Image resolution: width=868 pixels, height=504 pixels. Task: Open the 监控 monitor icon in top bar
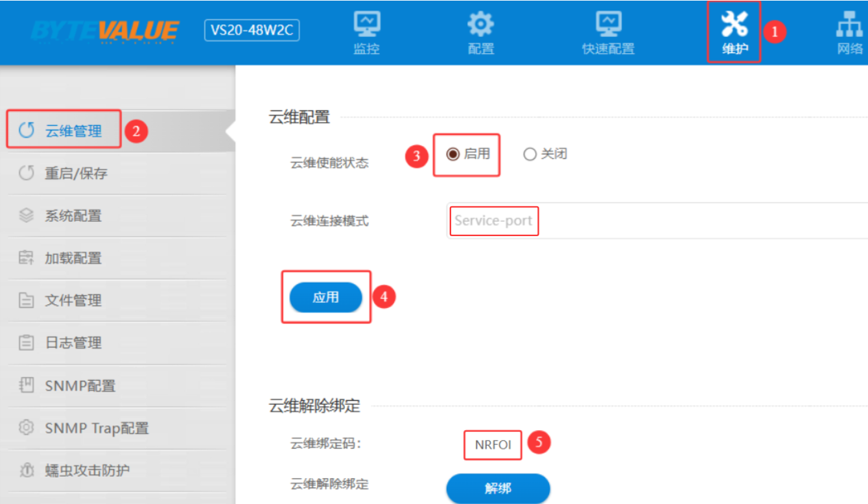point(366,25)
